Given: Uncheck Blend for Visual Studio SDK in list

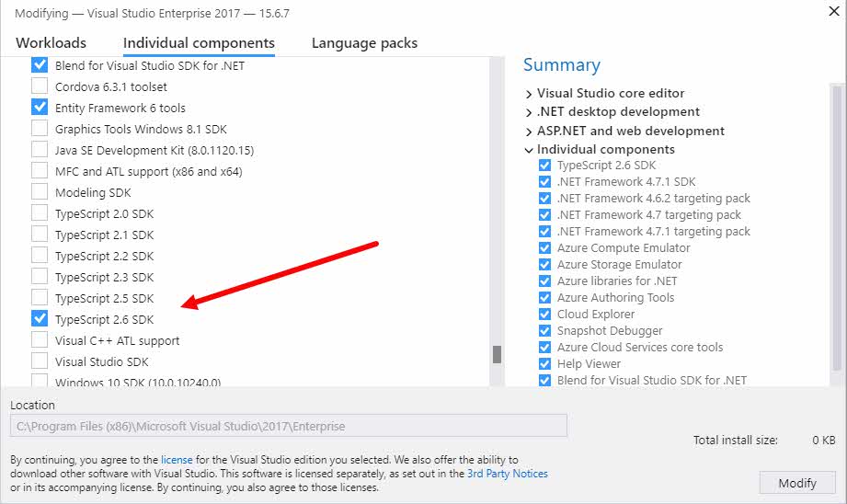Looking at the screenshot, I should coord(40,64).
